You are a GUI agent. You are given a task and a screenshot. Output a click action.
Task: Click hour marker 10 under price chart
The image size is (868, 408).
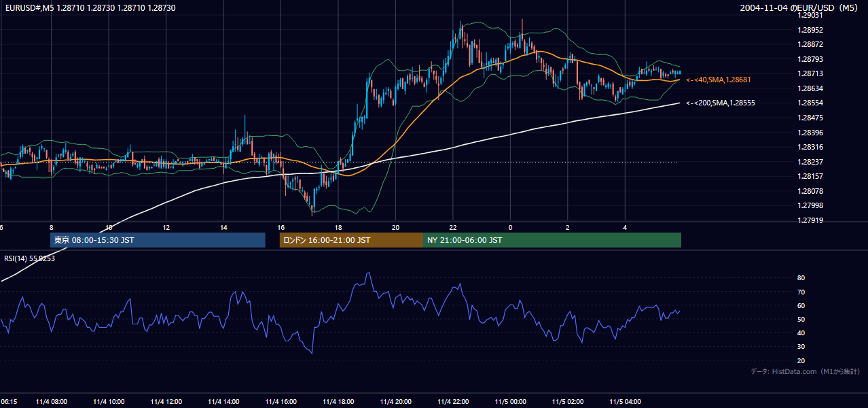109,227
